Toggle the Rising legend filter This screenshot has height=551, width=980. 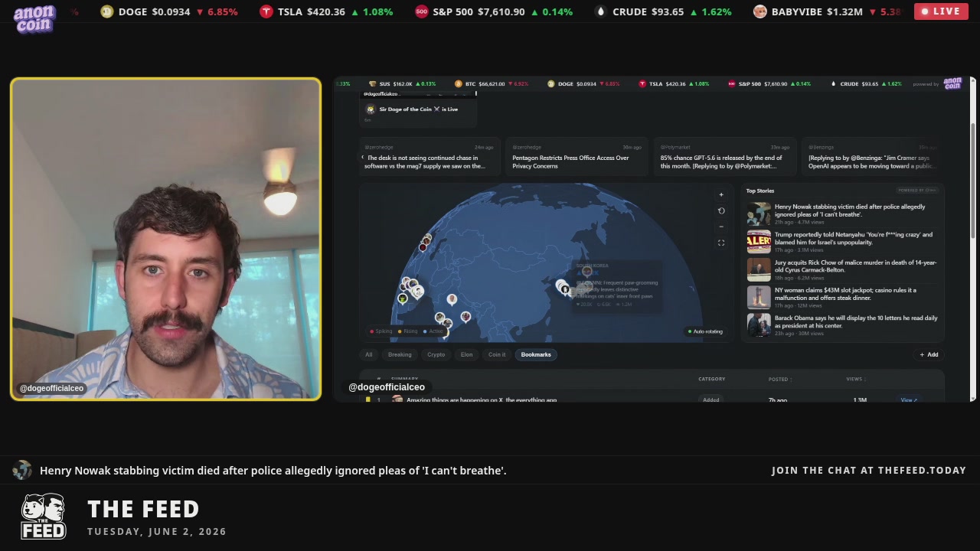pyautogui.click(x=407, y=331)
